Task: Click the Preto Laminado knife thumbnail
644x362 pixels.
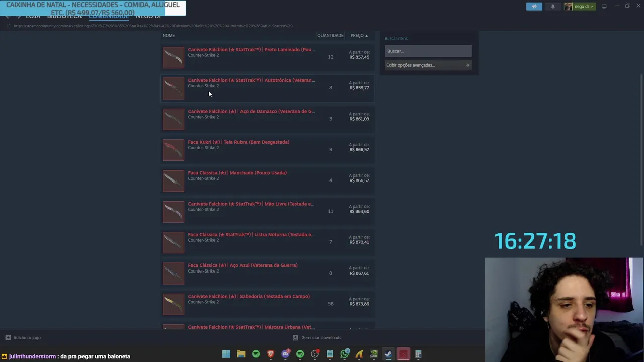Action: [173, 57]
